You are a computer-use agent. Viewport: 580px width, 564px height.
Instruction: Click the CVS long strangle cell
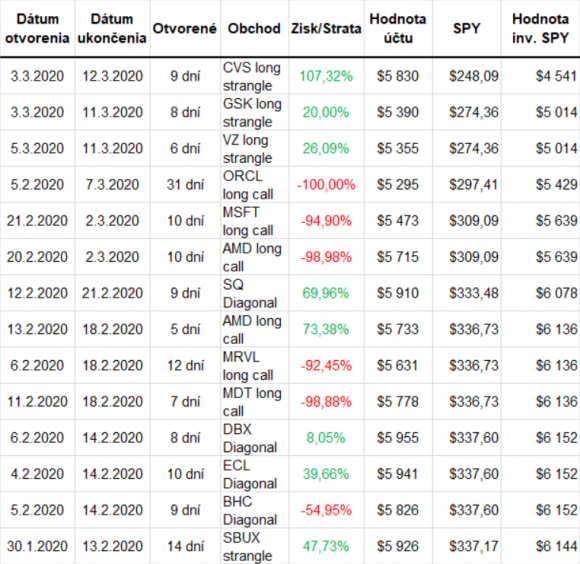tap(255, 76)
